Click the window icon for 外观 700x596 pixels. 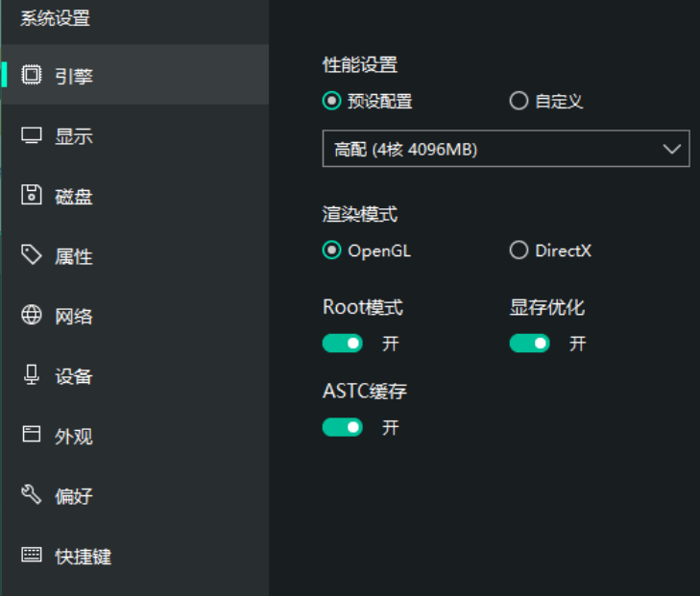click(32, 435)
